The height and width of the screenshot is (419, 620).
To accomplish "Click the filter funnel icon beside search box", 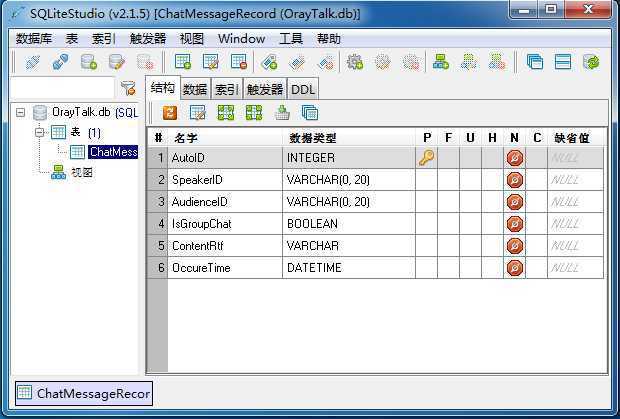I will pos(128,88).
